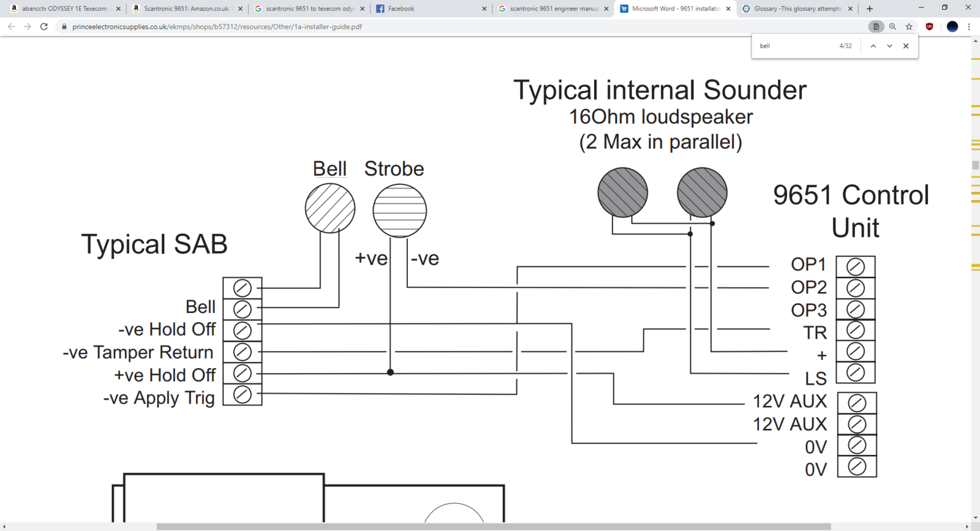Go to previous 'bell' search result
This screenshot has width=980, height=531.
pyautogui.click(x=873, y=46)
